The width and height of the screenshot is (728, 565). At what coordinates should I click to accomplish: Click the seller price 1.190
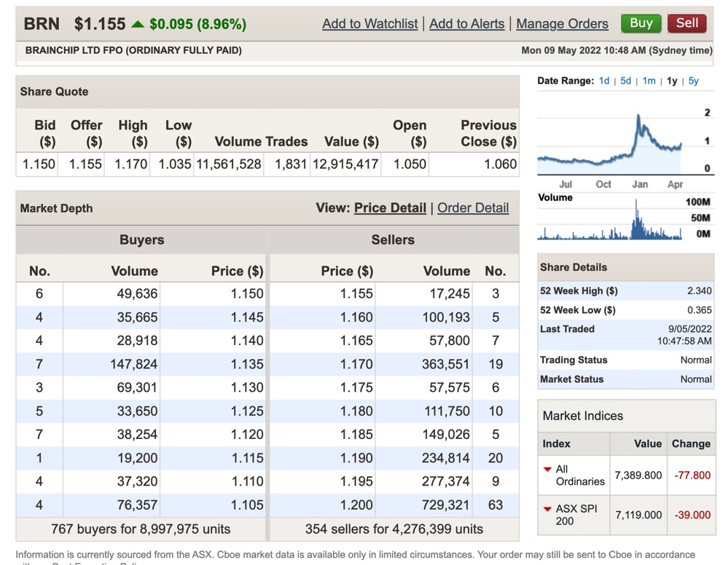[356, 458]
